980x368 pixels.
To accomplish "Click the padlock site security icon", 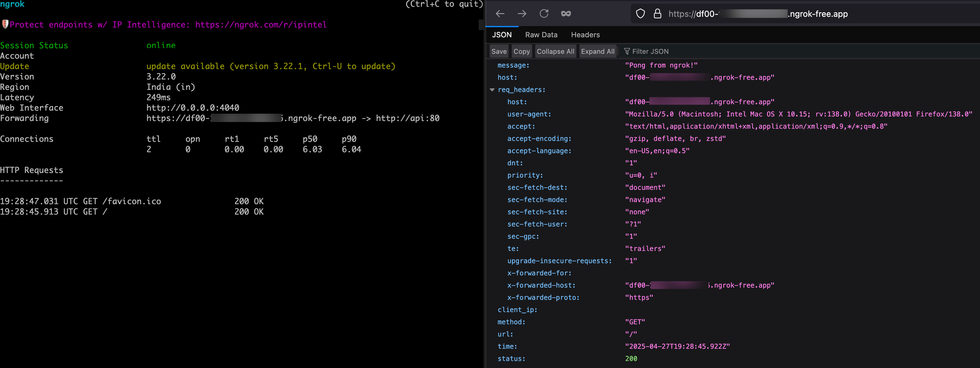I will [657, 14].
